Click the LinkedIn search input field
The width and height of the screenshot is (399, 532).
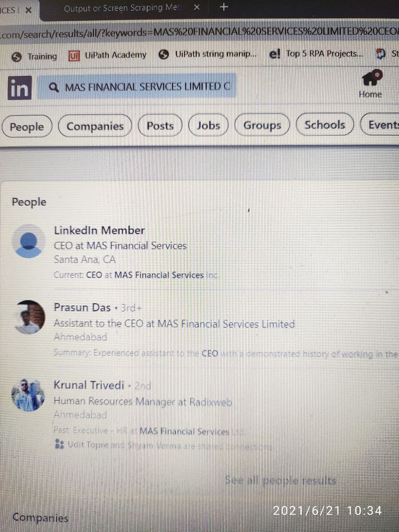point(137,87)
